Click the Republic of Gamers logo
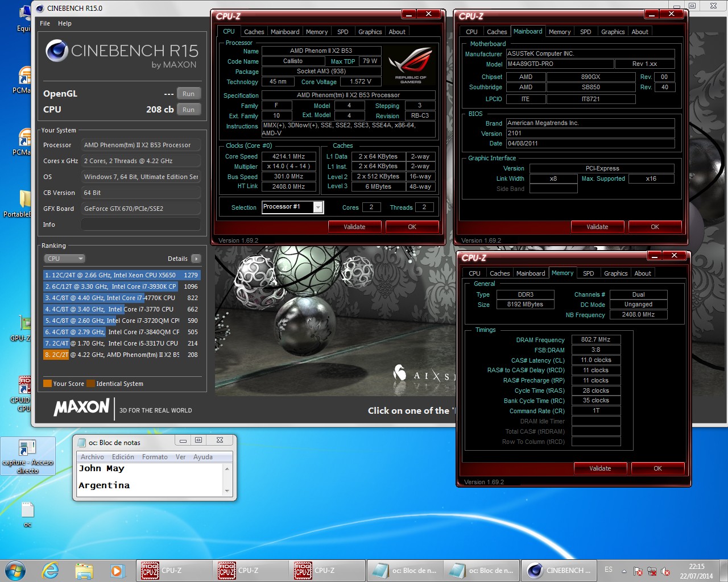 (411, 65)
